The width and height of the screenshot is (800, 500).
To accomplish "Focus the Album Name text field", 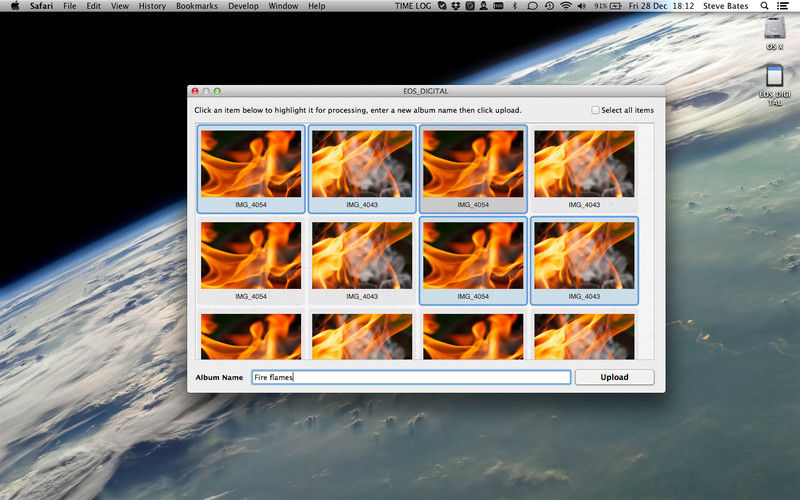I will 411,377.
